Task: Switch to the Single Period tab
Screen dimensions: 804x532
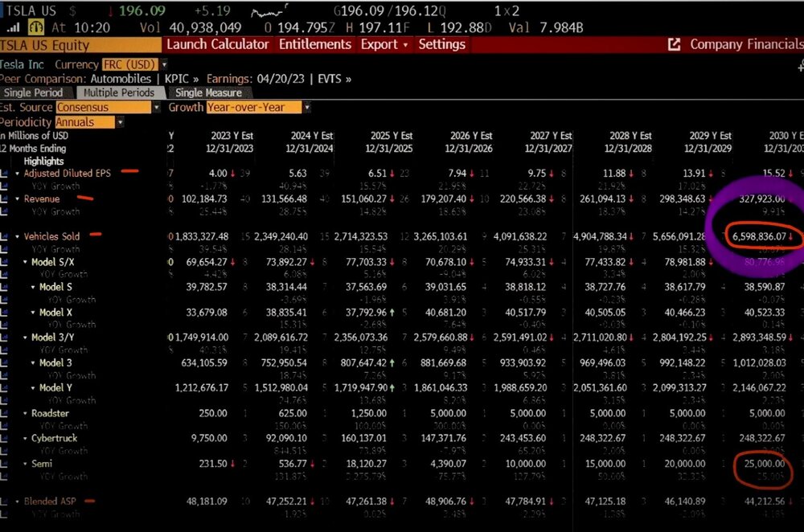Action: tap(33, 92)
